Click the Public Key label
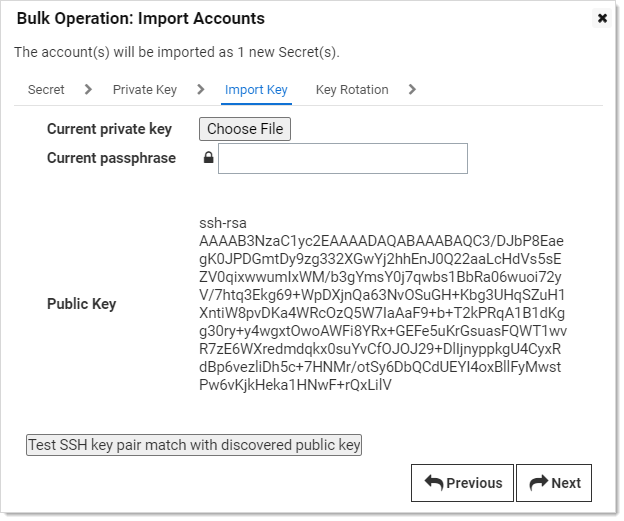 click(x=82, y=304)
